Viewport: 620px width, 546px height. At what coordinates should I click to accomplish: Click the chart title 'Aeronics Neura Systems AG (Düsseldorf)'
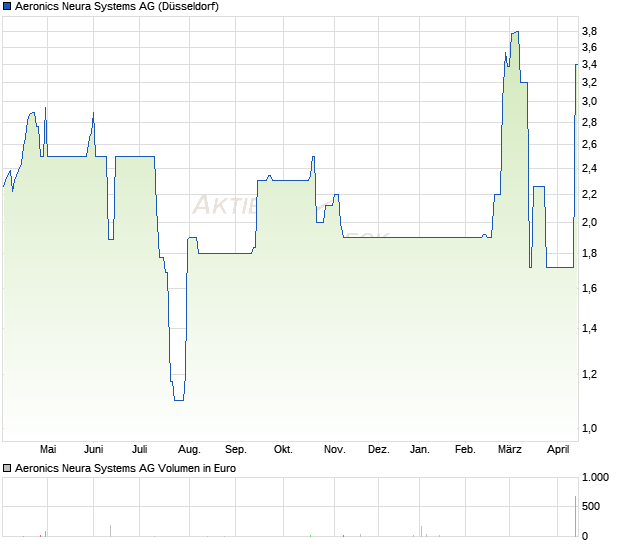tap(117, 6)
